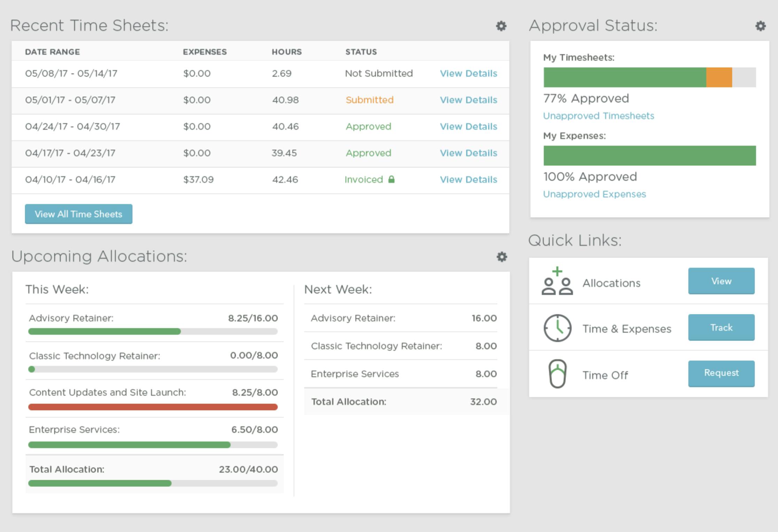Viewport: 778px width, 532px height.
Task: Click the EXPENSES column header
Action: 205,52
